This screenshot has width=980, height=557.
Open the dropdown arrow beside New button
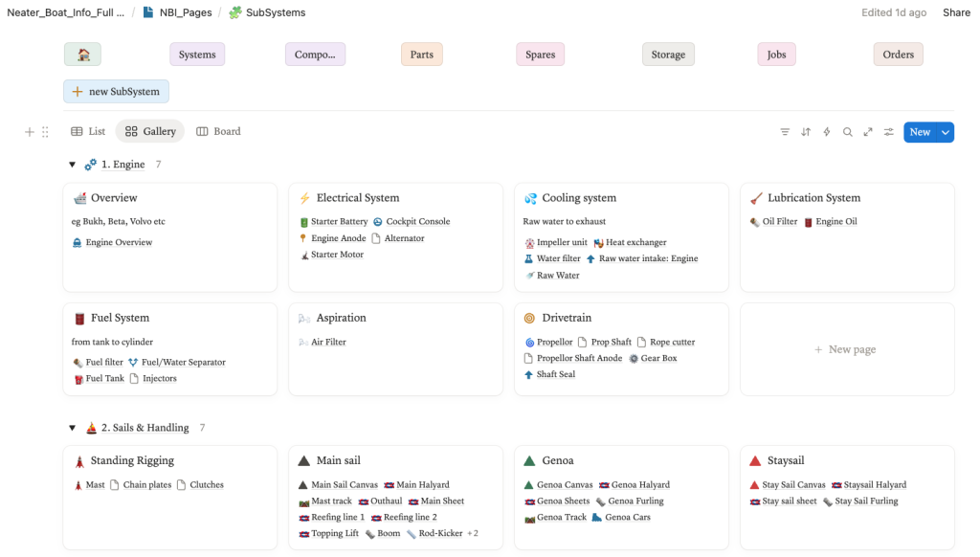tap(946, 132)
